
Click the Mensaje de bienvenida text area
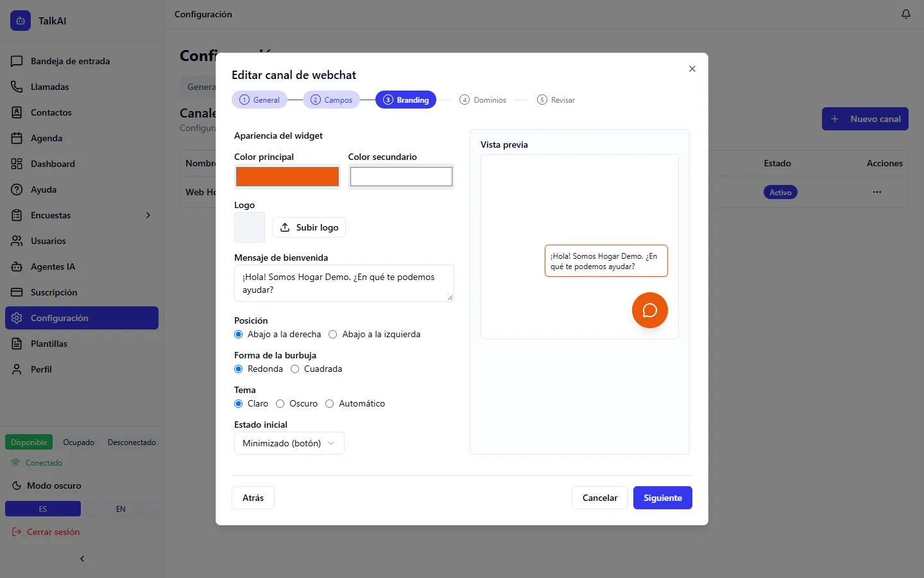[x=344, y=283]
